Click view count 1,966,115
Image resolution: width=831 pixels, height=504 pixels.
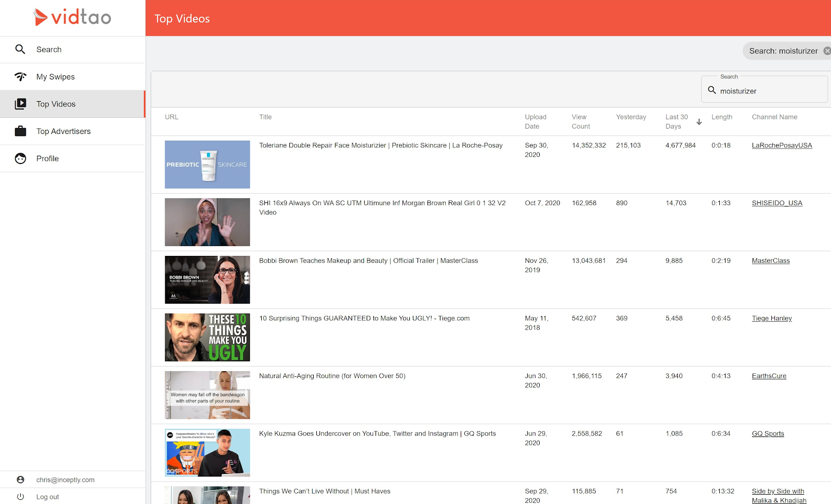click(587, 376)
